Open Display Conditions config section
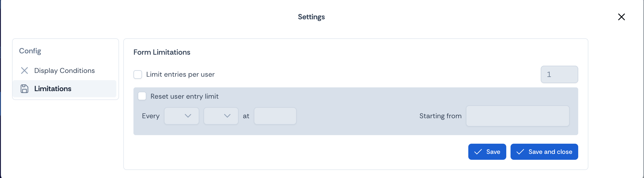 (x=64, y=71)
